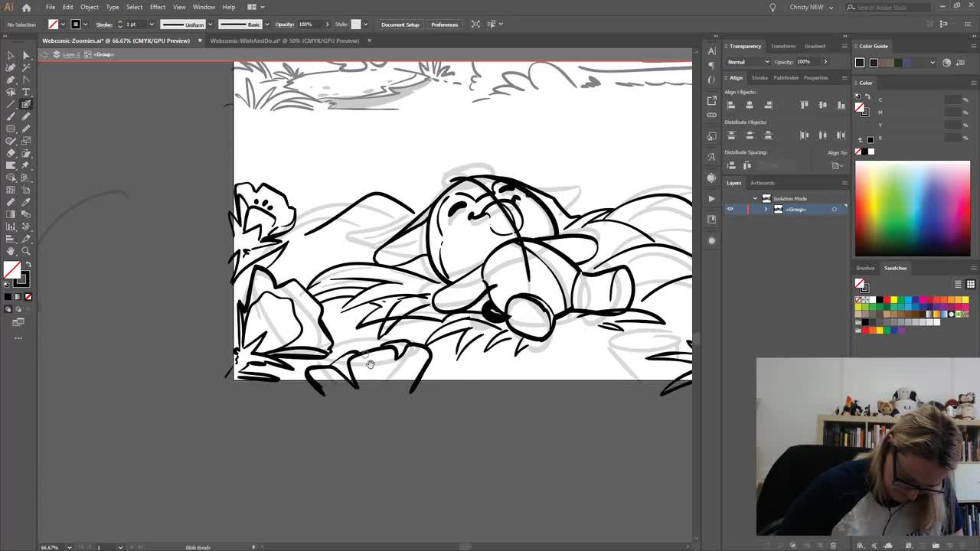Select the Hand tool
The height and width of the screenshot is (551, 980).
coord(11,250)
